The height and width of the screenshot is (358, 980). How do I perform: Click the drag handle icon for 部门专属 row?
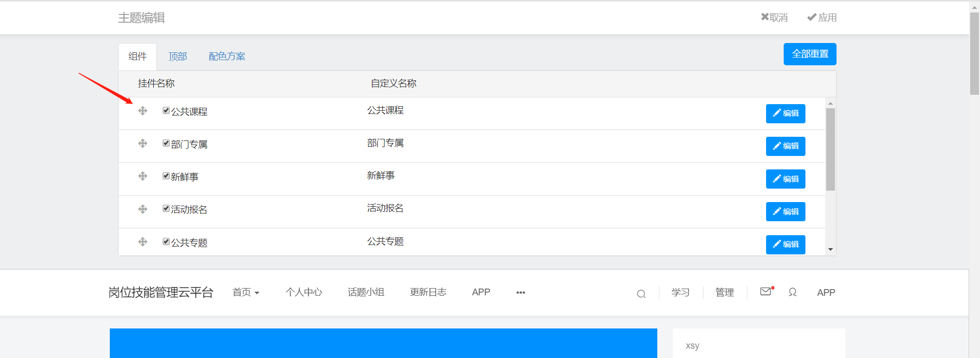[x=143, y=144]
